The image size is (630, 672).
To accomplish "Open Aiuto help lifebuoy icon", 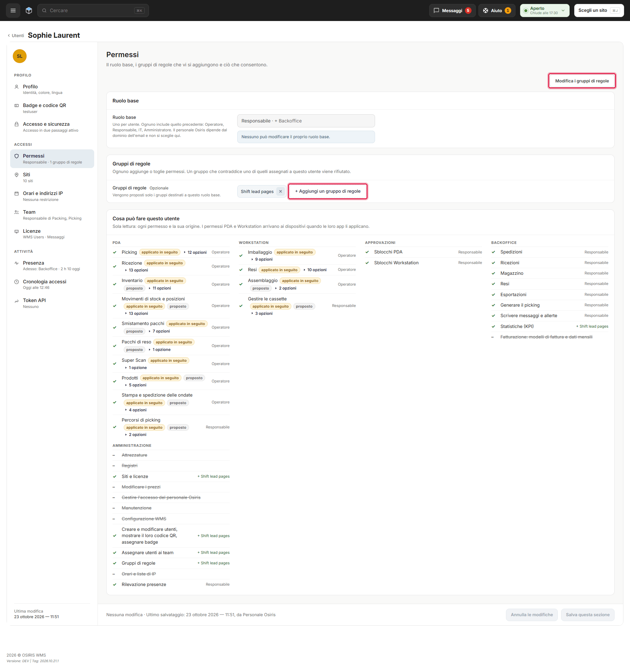I will 496,11.
